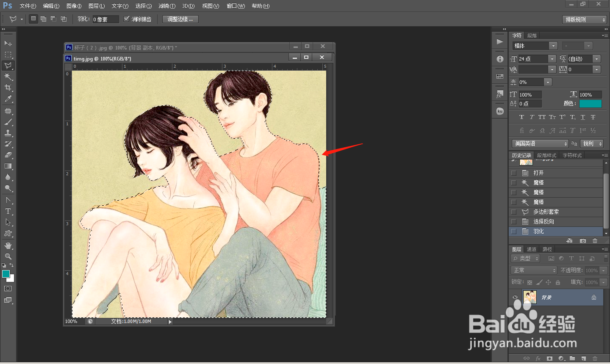Screen dimensions: 610x364
Task: Open the foreground color swatch
Action: (6, 274)
